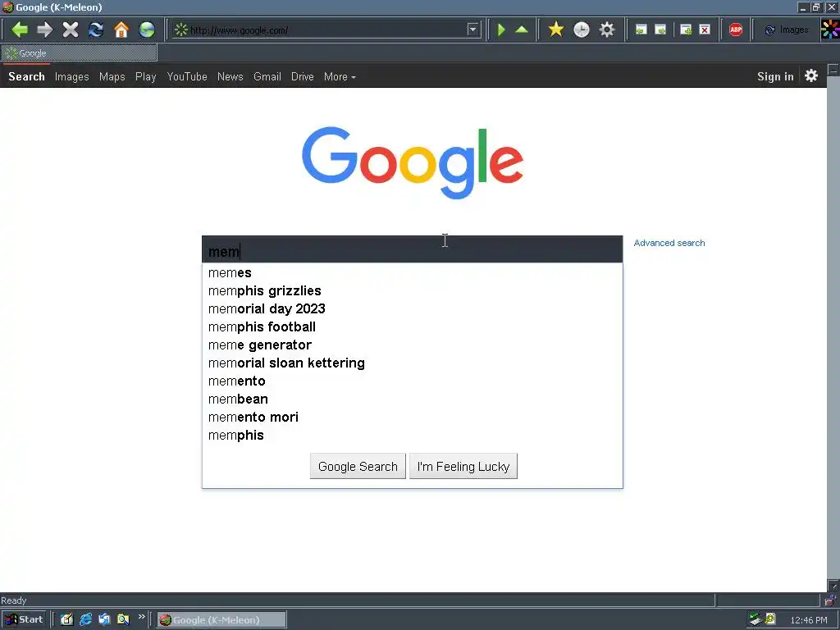Image resolution: width=840 pixels, height=630 pixels.
Task: Choose the 'meme generator' suggestion
Action: (412, 345)
